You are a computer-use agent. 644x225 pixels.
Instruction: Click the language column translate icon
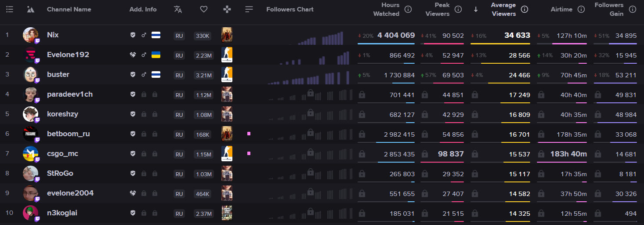click(x=178, y=9)
